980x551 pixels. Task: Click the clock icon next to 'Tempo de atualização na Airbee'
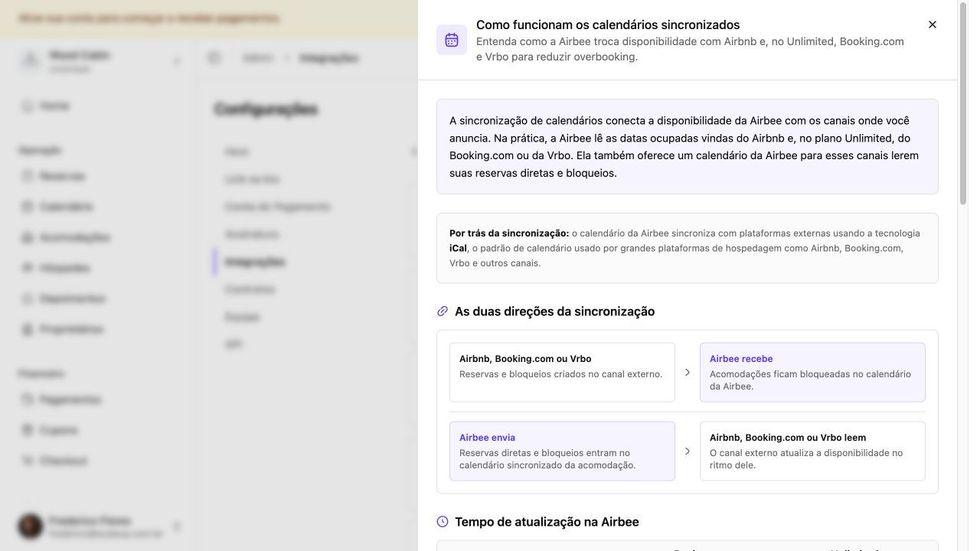point(443,522)
